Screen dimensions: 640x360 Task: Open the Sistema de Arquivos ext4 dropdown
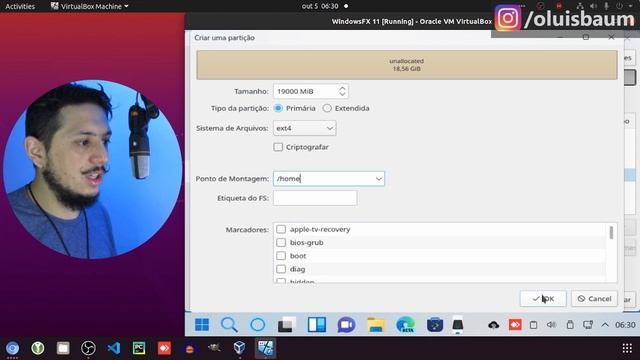click(x=304, y=128)
